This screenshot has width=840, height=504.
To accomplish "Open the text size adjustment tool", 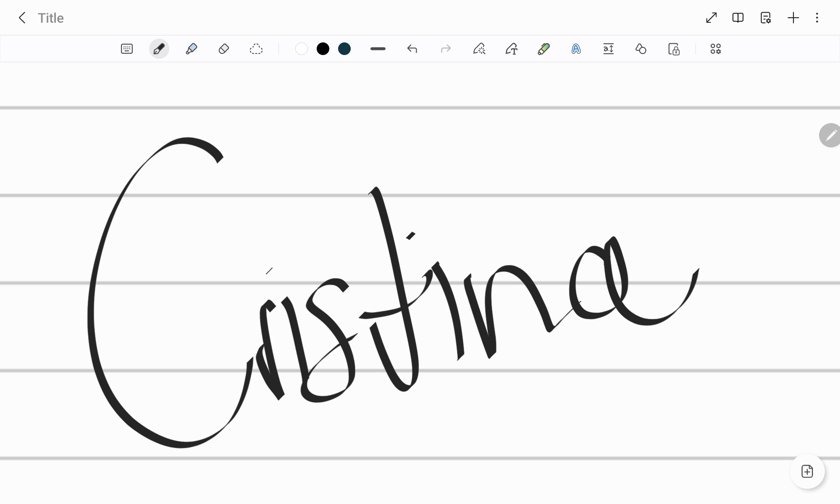I will coord(608,49).
